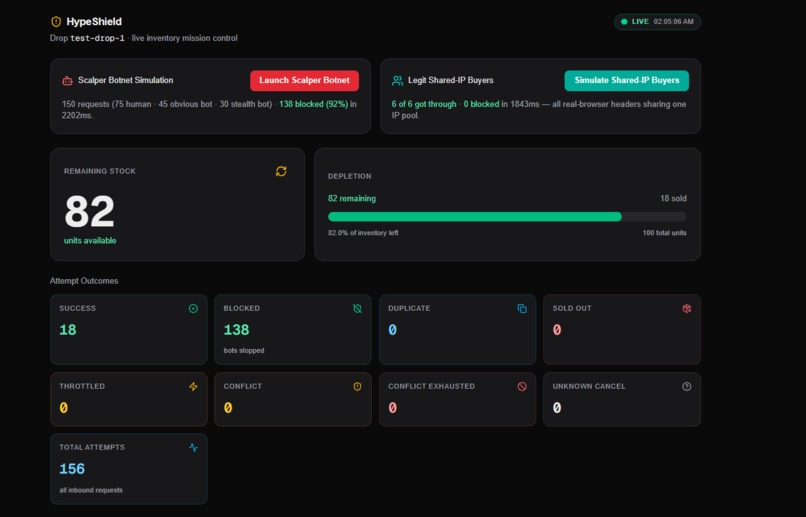
Task: Click '82.0% of inventory left' text
Action: click(363, 233)
